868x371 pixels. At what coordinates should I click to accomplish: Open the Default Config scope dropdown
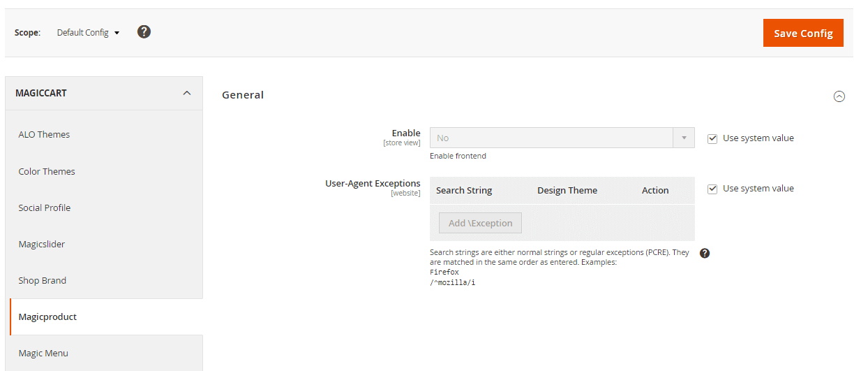(x=88, y=33)
